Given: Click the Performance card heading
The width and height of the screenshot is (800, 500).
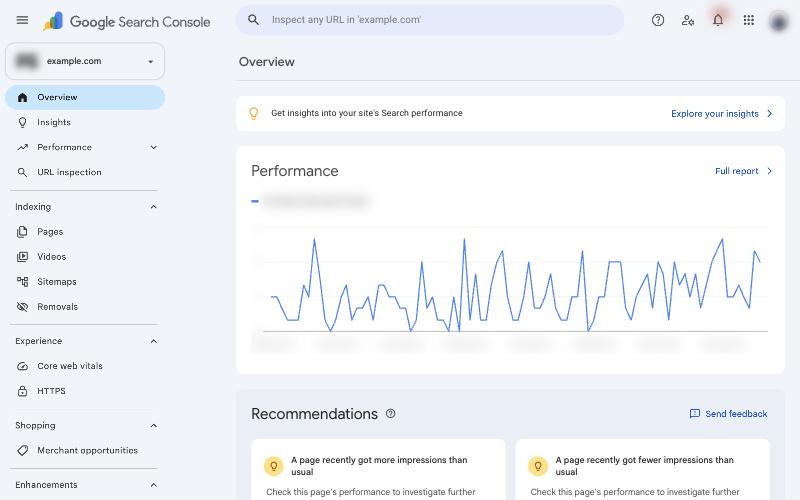Looking at the screenshot, I should click(x=294, y=171).
